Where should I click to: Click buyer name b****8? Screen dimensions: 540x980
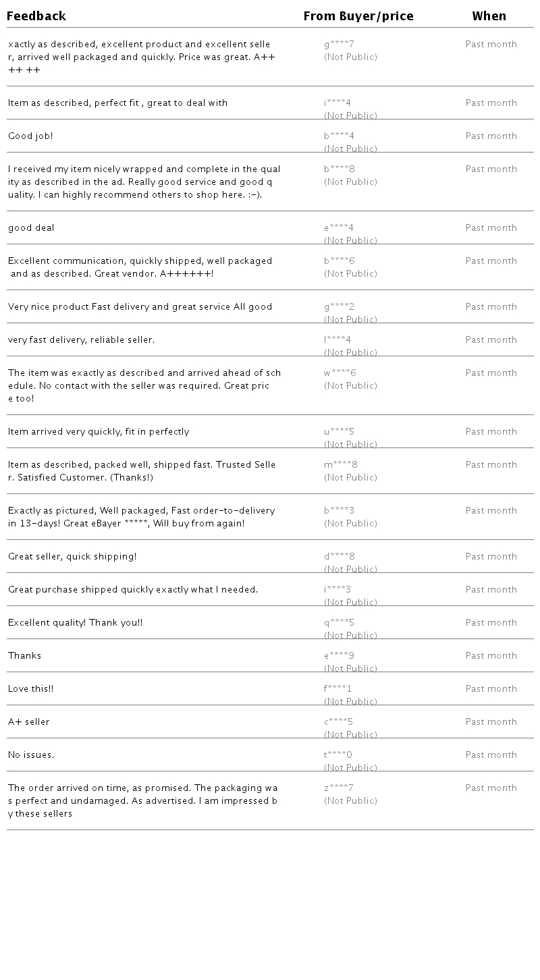click(339, 169)
